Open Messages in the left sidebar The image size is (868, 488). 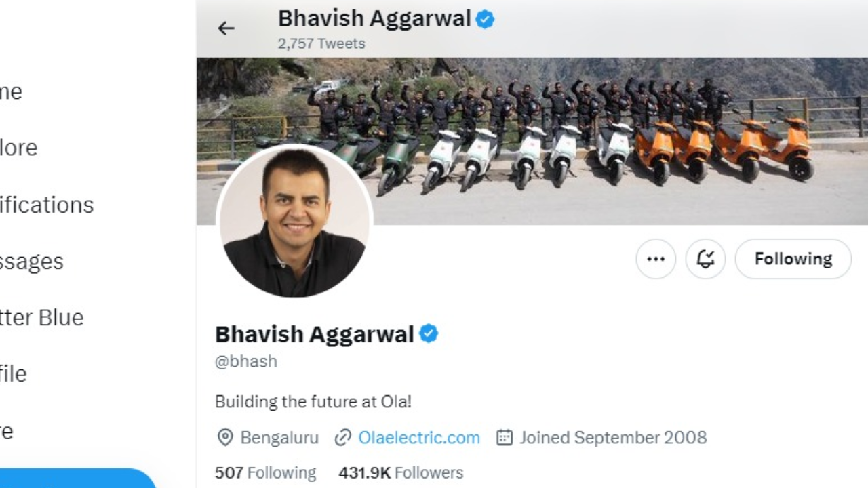click(x=32, y=261)
